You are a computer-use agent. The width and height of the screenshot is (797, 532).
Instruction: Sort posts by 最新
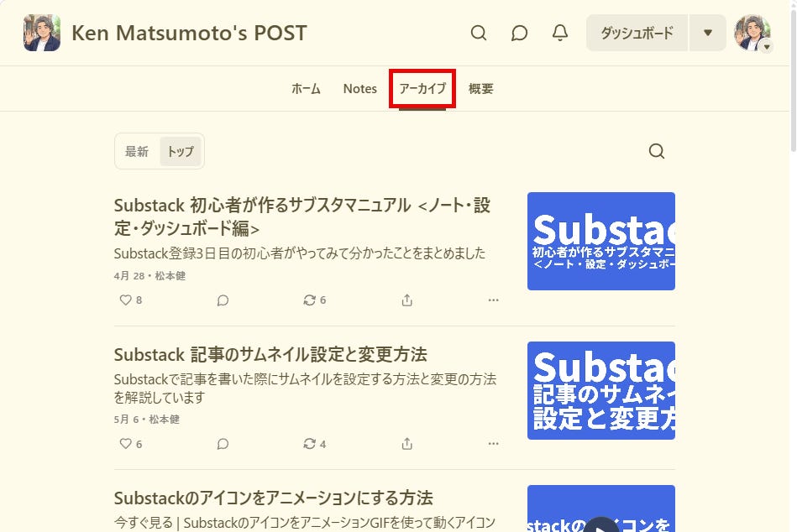137,151
